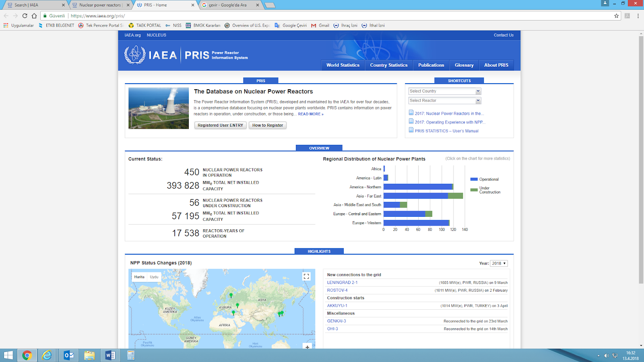Screen dimensions: 644x362
Task: Open About PRIS menu
Action: [x=496, y=65]
